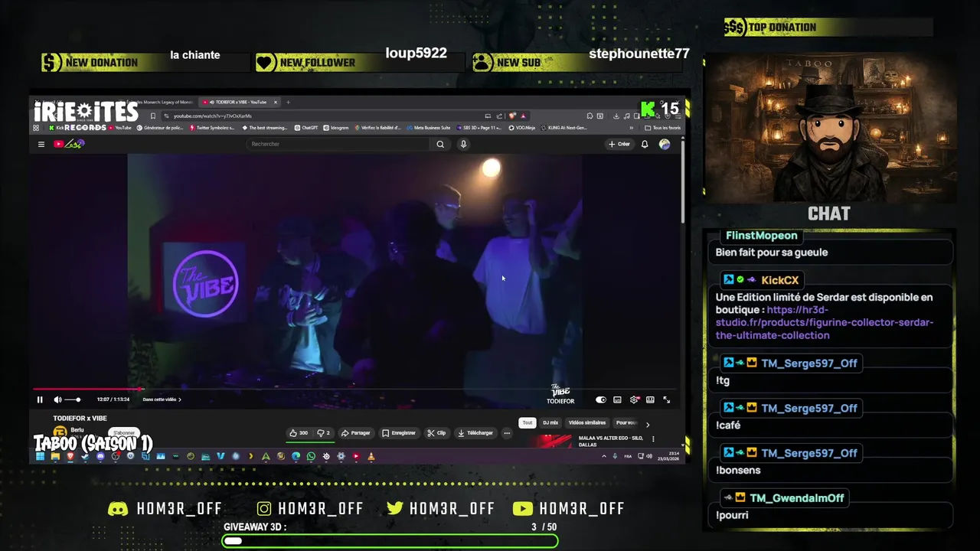Click the red video progress bar

87,390
